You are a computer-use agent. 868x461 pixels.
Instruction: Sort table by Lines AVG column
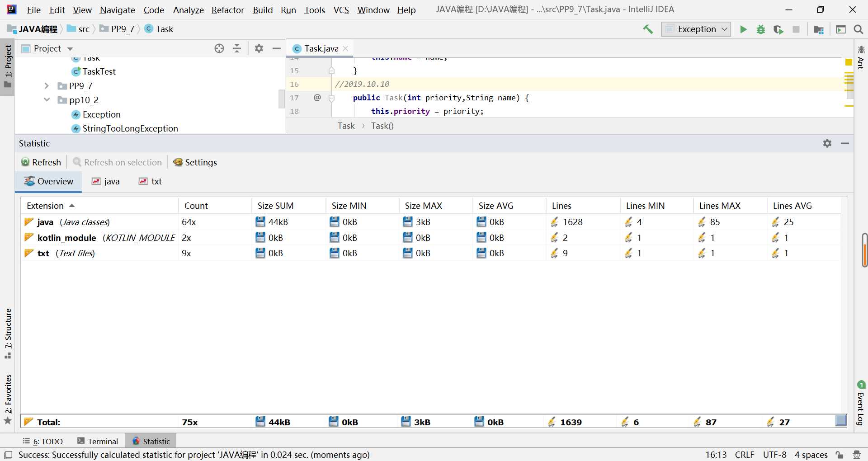tap(804, 206)
